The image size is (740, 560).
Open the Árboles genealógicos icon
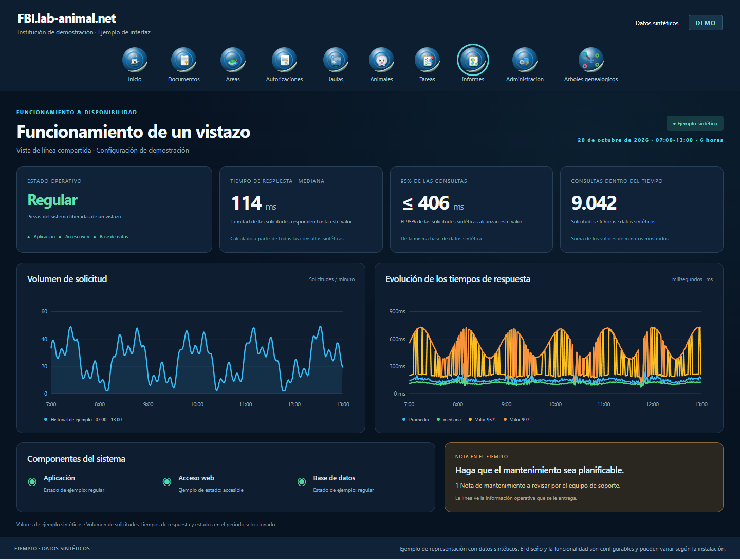pos(591,60)
